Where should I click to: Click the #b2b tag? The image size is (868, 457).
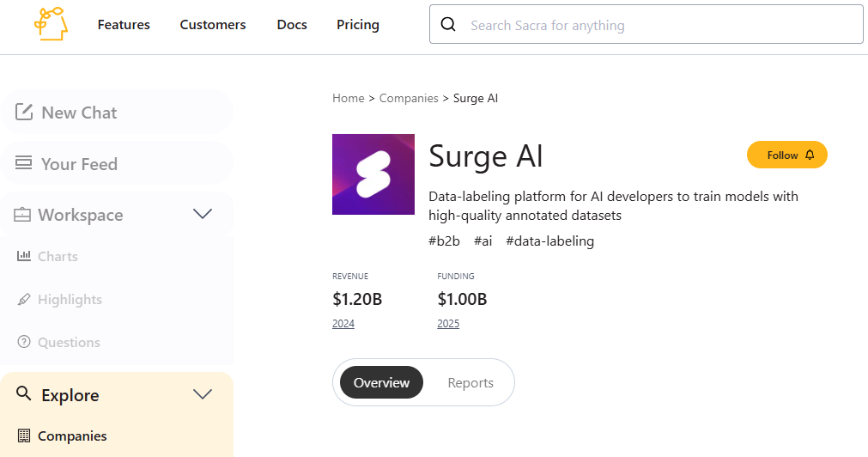(x=444, y=241)
